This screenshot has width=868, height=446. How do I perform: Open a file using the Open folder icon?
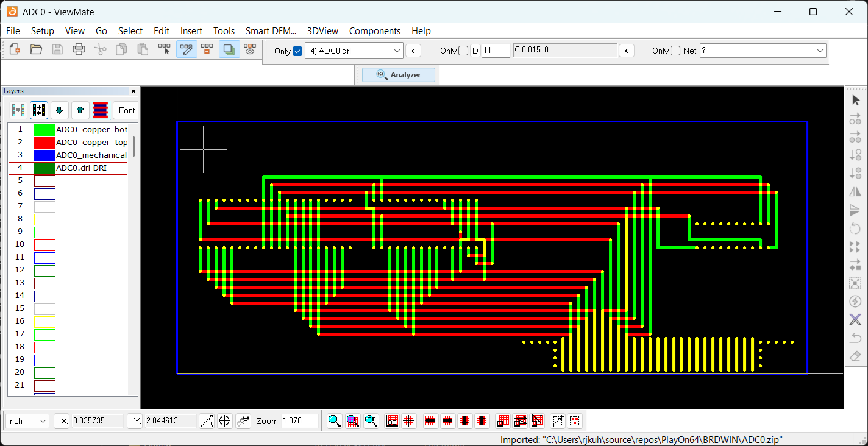click(36, 49)
